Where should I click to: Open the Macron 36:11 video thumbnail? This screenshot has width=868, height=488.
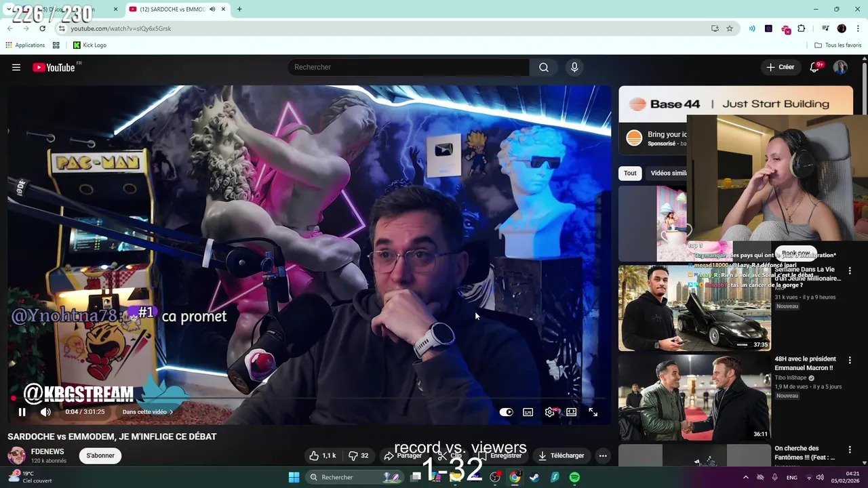coord(694,397)
